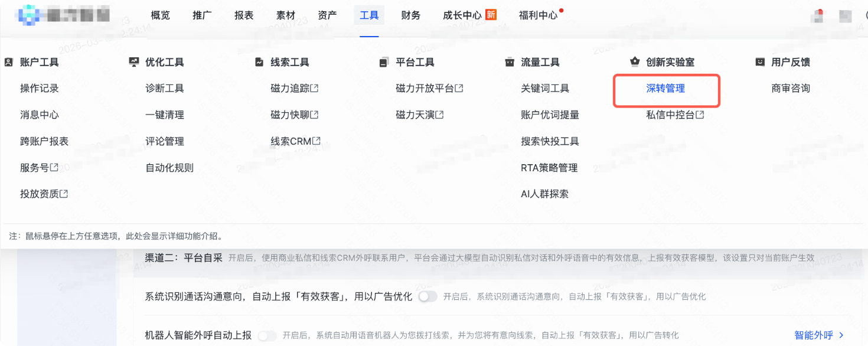This screenshot has width=868, height=346.
Task: Open 评论管理 menu entry
Action: pyautogui.click(x=165, y=141)
